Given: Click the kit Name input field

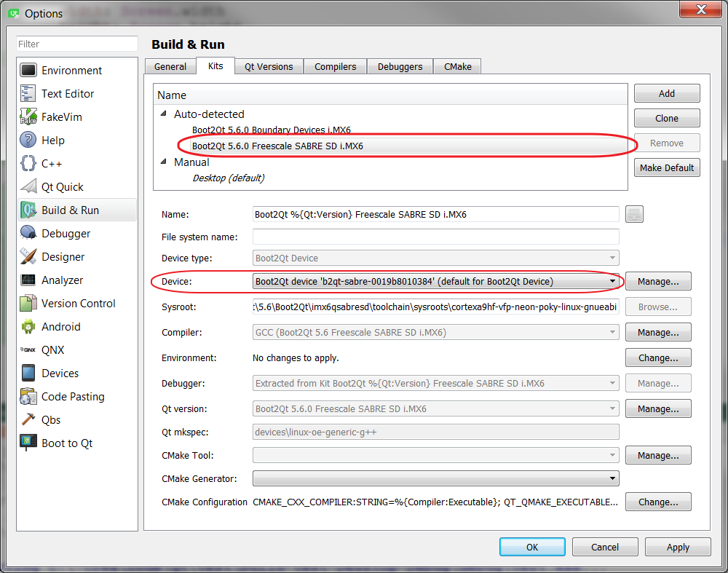Looking at the screenshot, I should (436, 214).
